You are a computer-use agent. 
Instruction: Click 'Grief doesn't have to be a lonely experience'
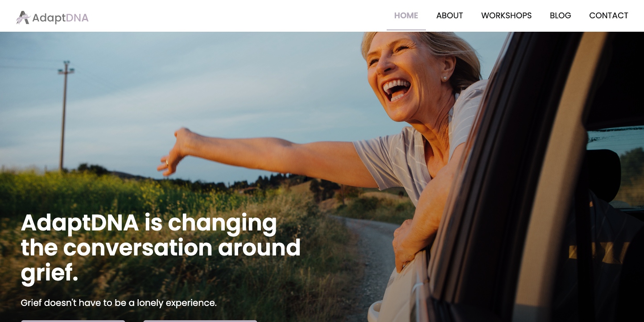(x=119, y=303)
